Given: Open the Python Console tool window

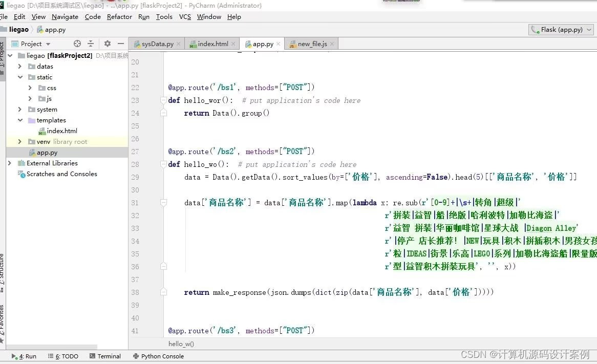Looking at the screenshot, I should (158, 356).
